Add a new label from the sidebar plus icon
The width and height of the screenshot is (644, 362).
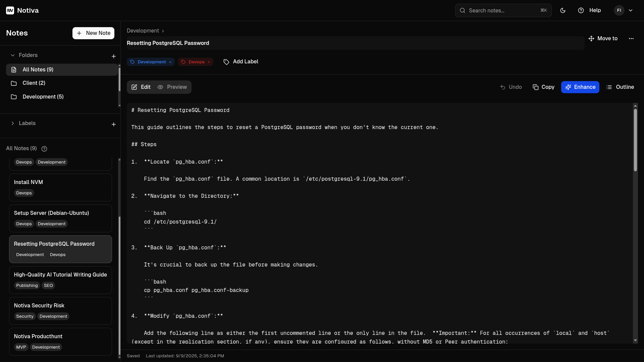tap(113, 124)
